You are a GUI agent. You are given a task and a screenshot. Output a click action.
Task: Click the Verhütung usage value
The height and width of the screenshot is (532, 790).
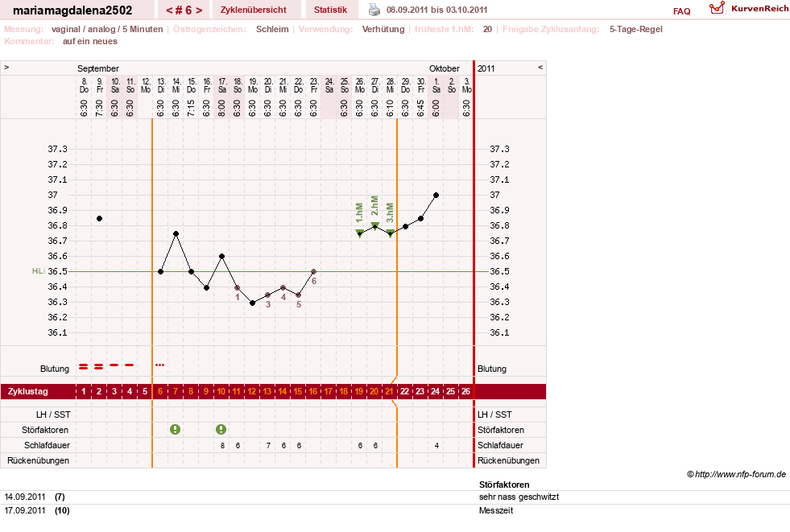tap(383, 29)
